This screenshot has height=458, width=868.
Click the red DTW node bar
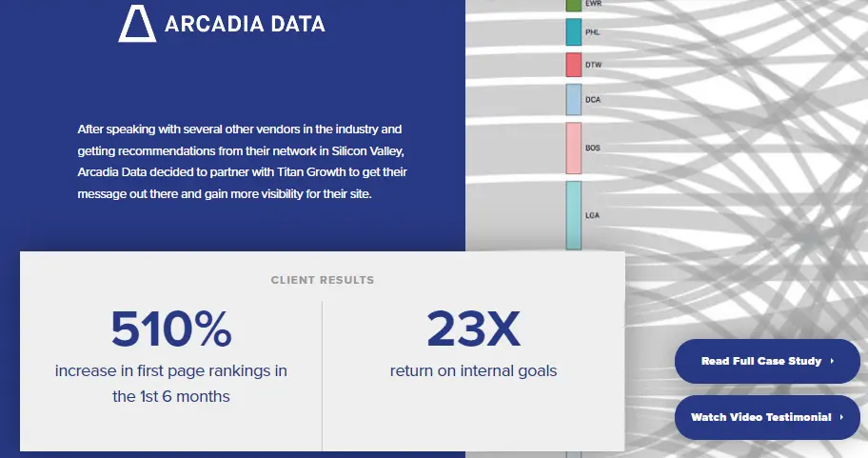pyautogui.click(x=573, y=65)
